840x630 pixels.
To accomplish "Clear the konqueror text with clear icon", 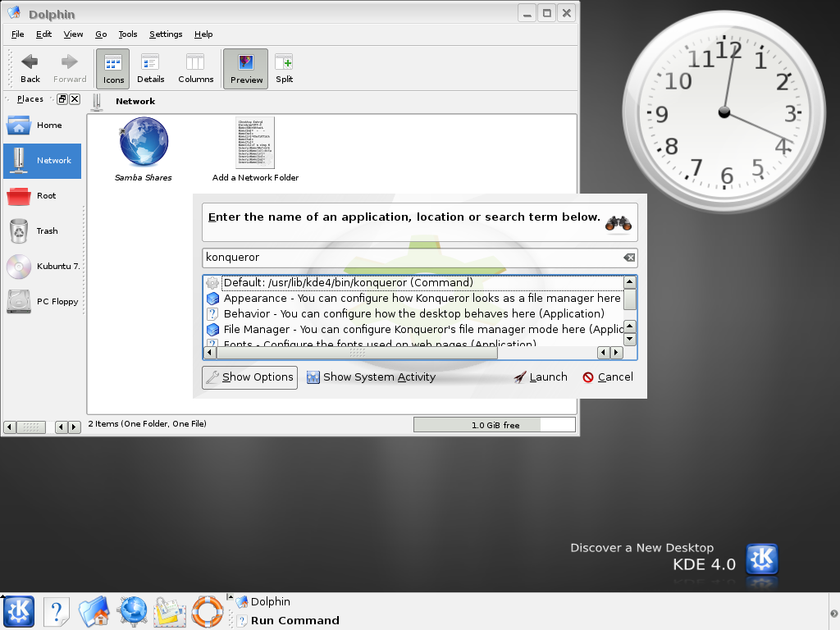I will [629, 258].
